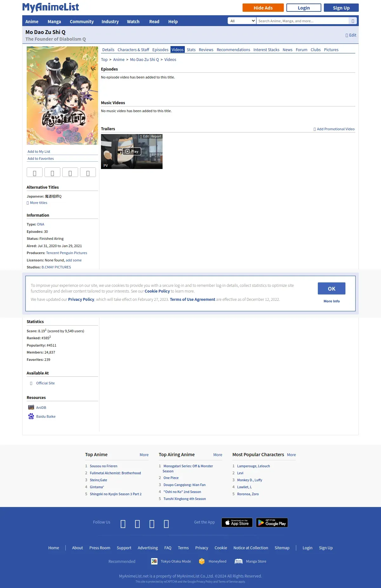Open the Privacy Policy link in the cookie banner

[x=81, y=300]
